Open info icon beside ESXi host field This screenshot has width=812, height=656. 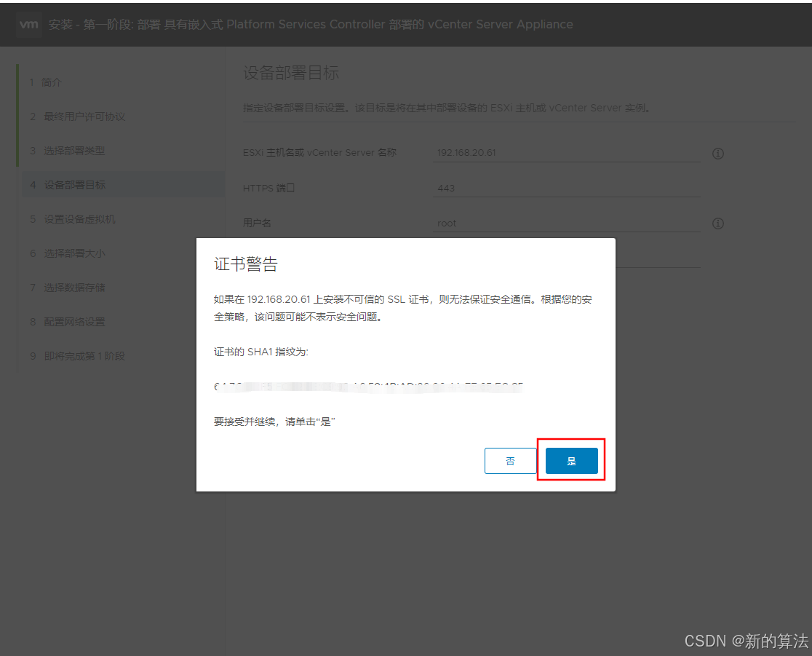click(x=717, y=154)
